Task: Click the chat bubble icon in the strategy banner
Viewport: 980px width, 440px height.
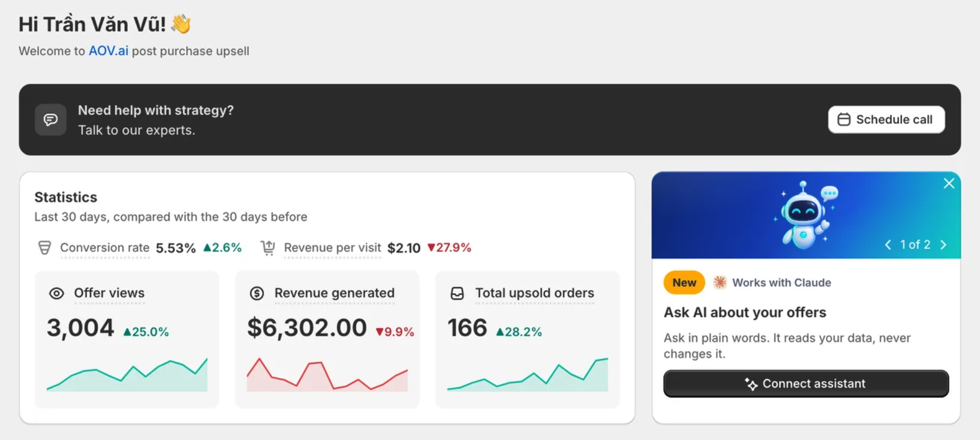Action: (50, 120)
